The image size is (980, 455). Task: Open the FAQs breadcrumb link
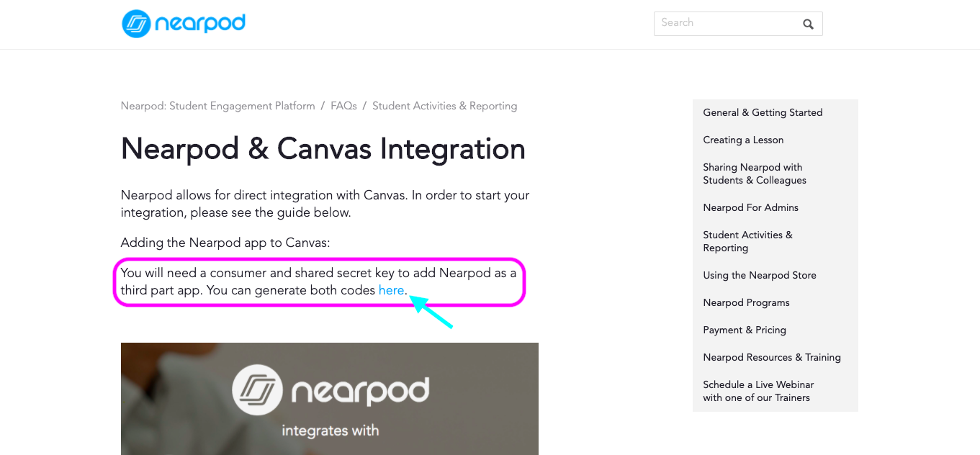[x=343, y=106]
